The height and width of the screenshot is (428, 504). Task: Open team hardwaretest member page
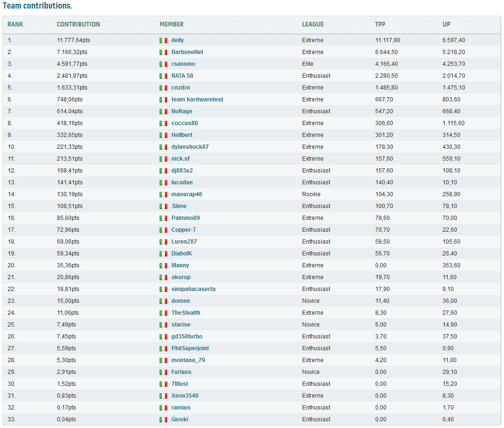pos(197,100)
